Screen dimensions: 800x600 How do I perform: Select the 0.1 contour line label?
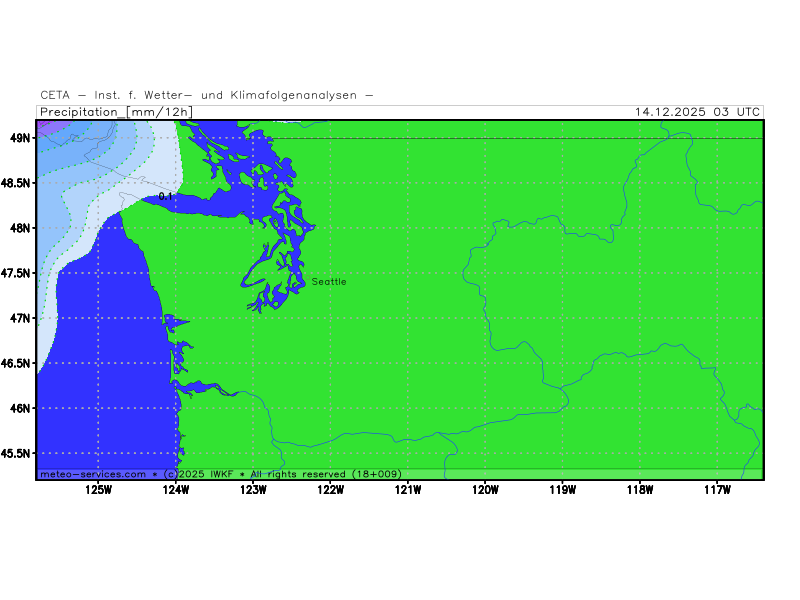pos(166,197)
